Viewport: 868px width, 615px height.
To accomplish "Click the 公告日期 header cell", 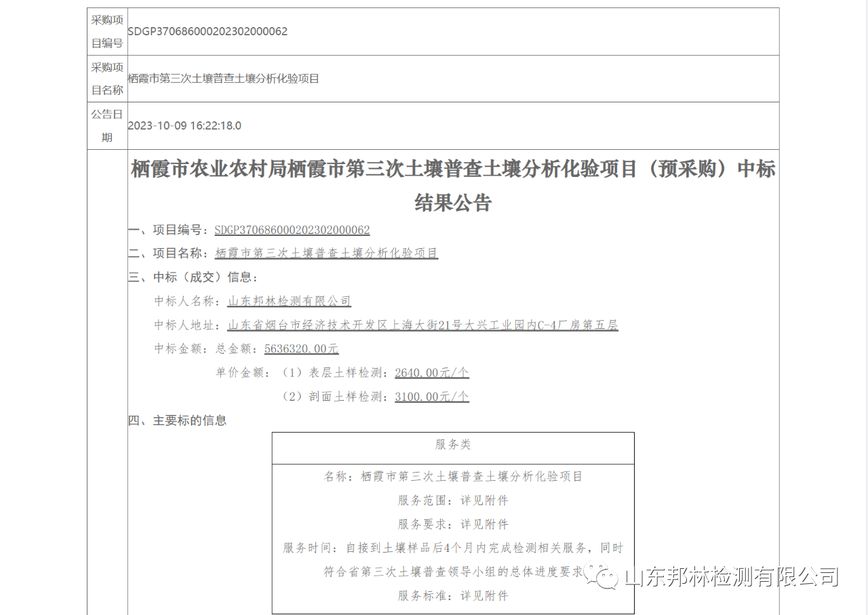I will [x=107, y=125].
